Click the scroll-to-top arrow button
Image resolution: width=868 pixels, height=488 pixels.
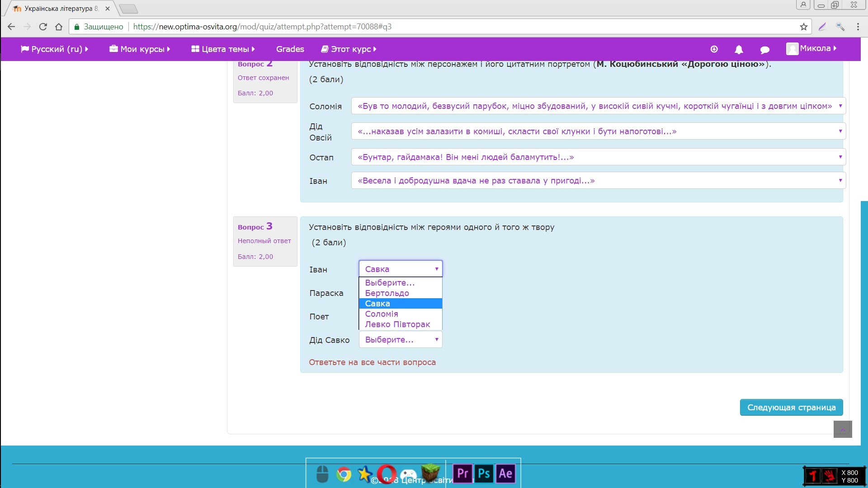(842, 429)
